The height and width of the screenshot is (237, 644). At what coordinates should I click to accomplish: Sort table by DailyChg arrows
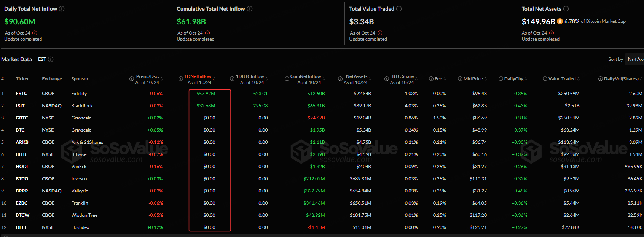click(526, 79)
